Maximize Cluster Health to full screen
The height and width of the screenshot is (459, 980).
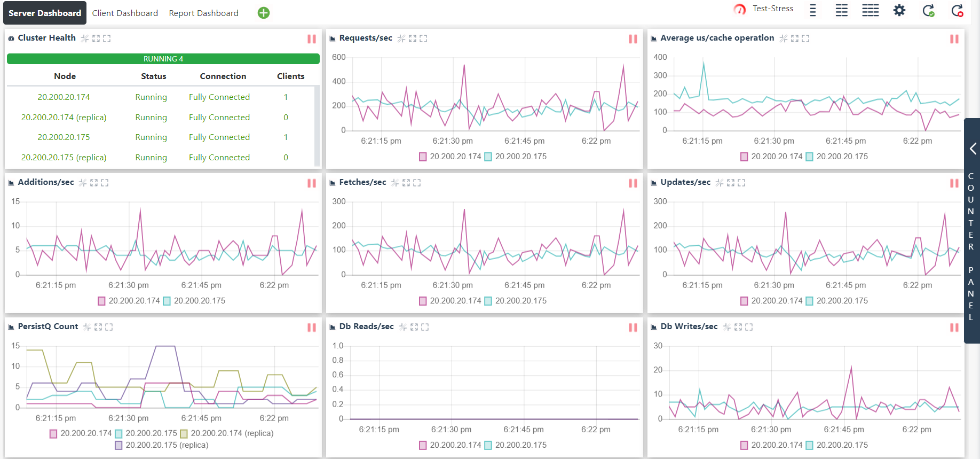coord(107,38)
